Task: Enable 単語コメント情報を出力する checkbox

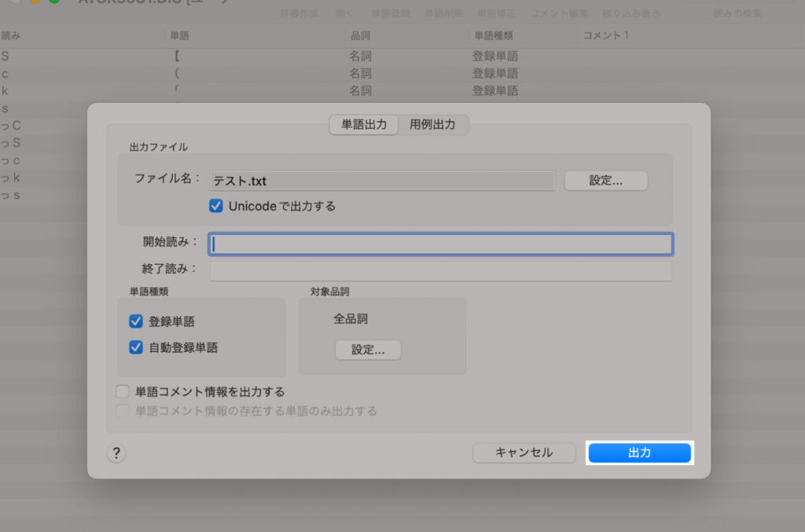Action: coord(122,391)
